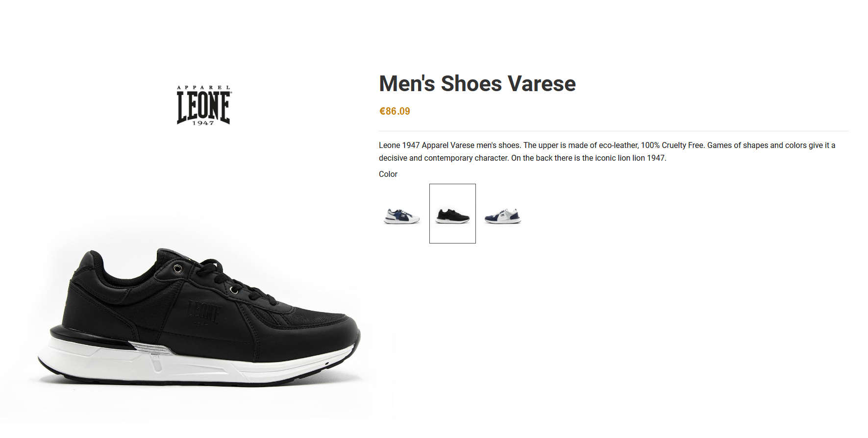Viewport: 868px width, 438px height.
Task: Click the €86.09 price
Action: 395,111
